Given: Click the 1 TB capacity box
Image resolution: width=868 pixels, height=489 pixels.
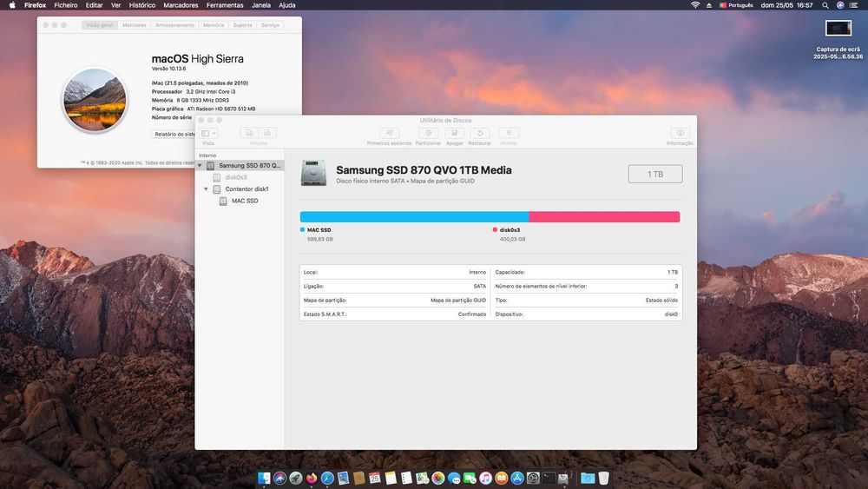Looking at the screenshot, I should pos(655,174).
